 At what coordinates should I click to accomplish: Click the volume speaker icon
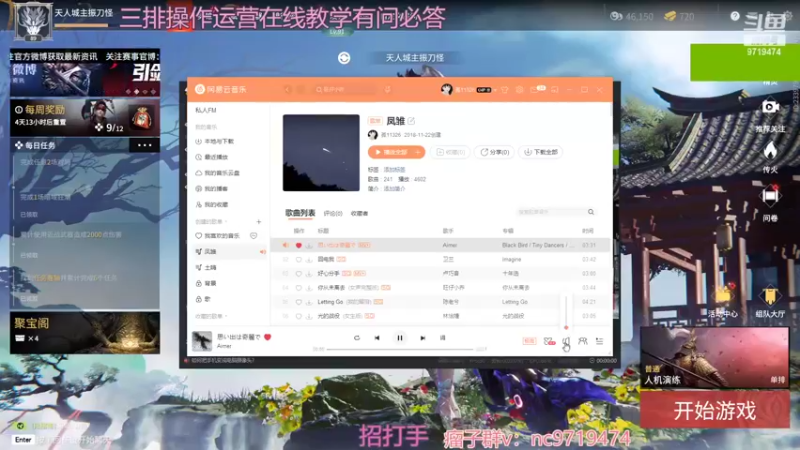(x=566, y=341)
